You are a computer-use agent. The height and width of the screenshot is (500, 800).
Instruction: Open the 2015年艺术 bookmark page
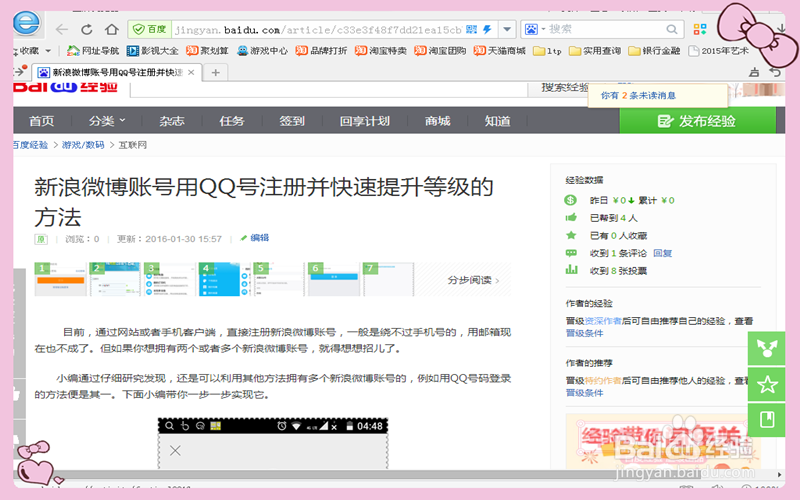(718, 51)
